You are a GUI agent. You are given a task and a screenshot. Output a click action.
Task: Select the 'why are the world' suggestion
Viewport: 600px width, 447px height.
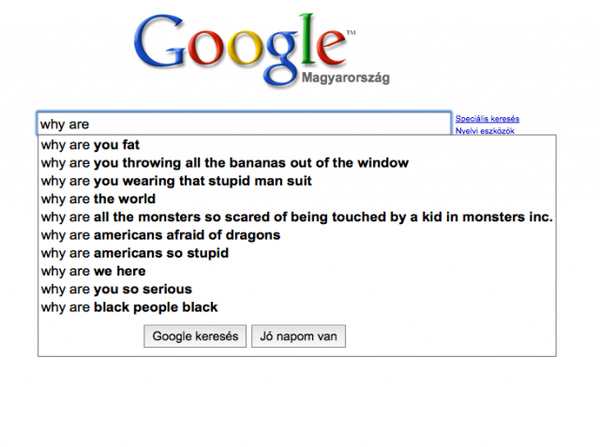[x=98, y=199]
